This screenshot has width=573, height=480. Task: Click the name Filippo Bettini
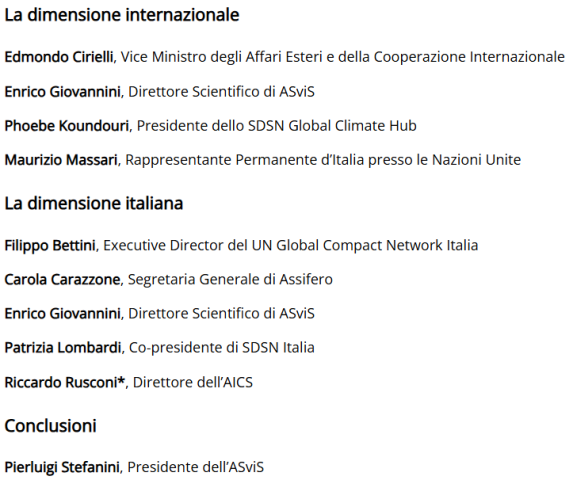pyautogui.click(x=50, y=245)
